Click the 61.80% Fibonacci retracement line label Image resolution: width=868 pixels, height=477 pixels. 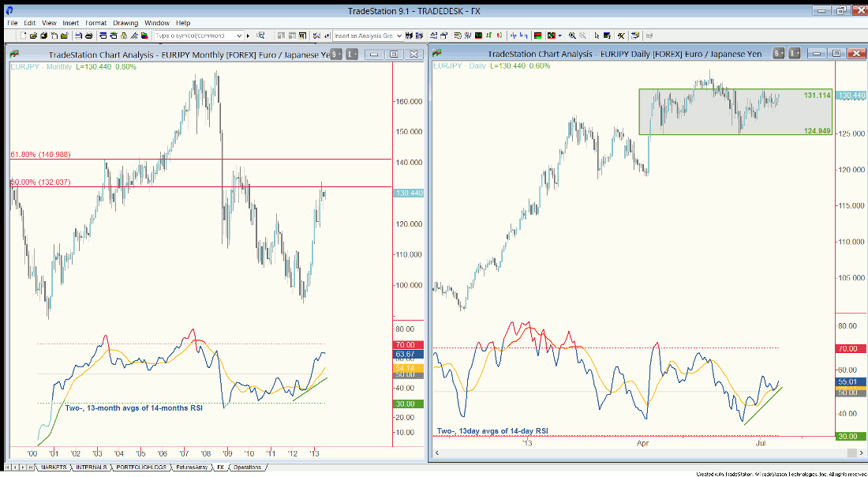[x=40, y=154]
